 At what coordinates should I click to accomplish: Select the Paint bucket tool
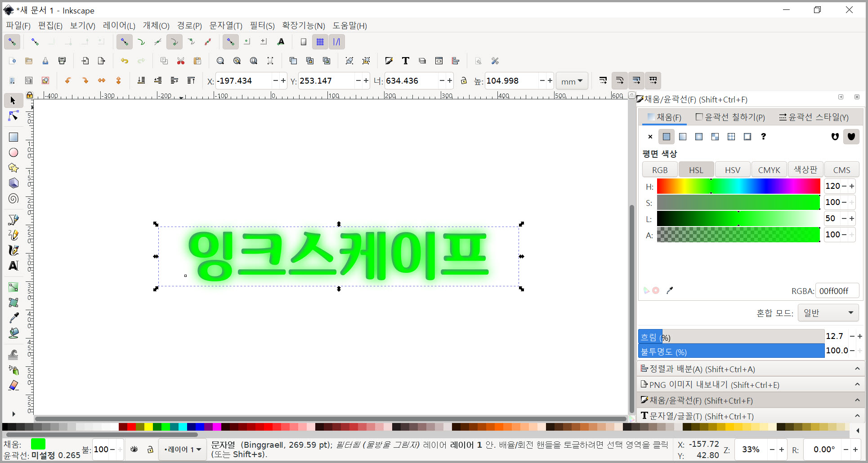pos(13,333)
